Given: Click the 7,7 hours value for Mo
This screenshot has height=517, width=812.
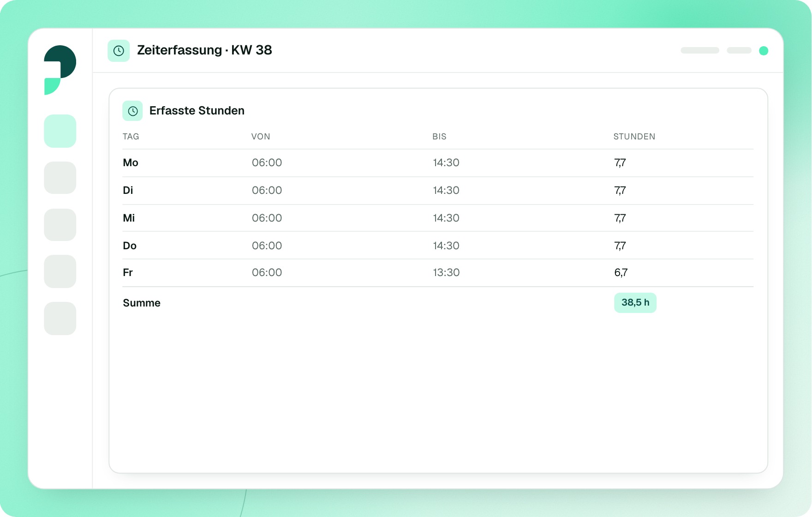Looking at the screenshot, I should coord(620,162).
